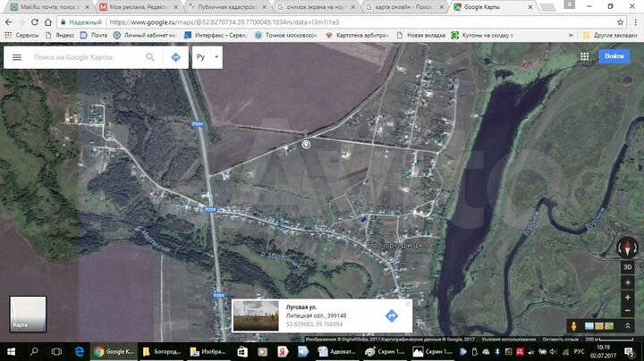Image resolution: width=644 pixels, height=361 pixels.
Task: Open the Windows Start menu
Action: 11,351
